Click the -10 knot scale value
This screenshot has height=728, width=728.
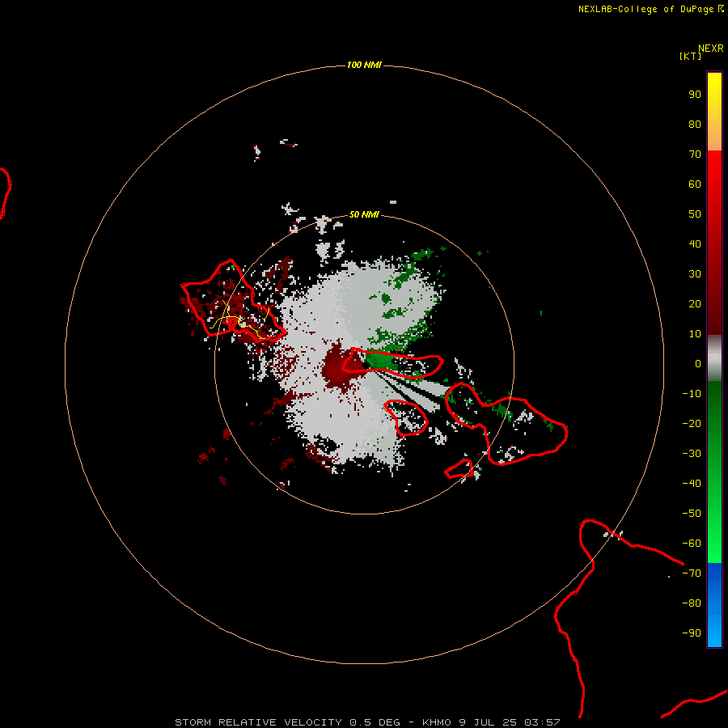(692, 394)
